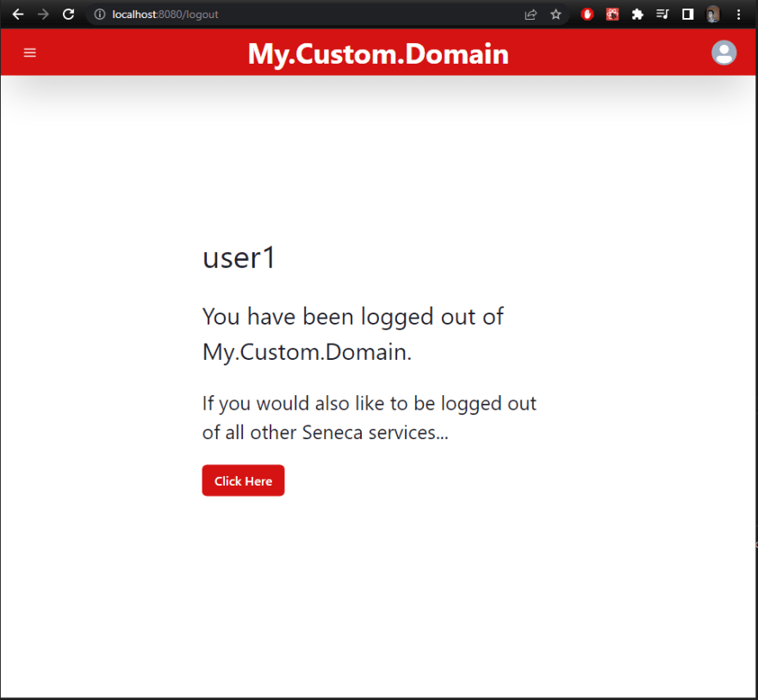The height and width of the screenshot is (700, 758).
Task: Select the user1 heading text
Action: point(239,257)
